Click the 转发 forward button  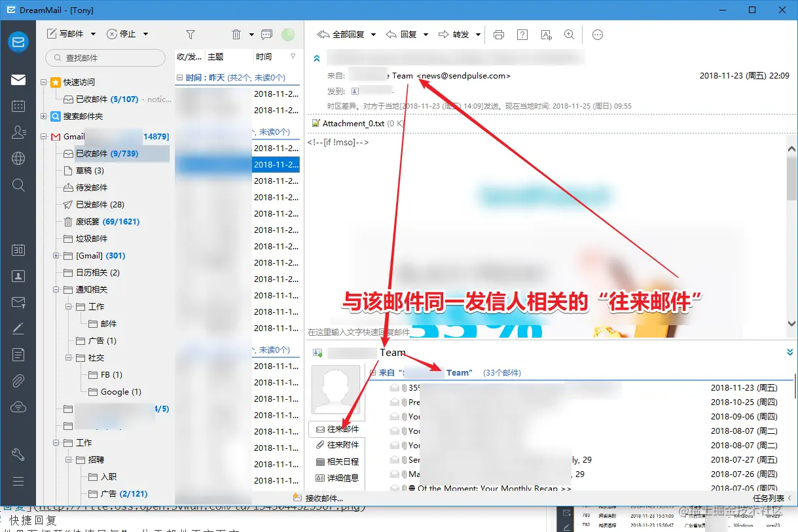click(x=454, y=35)
